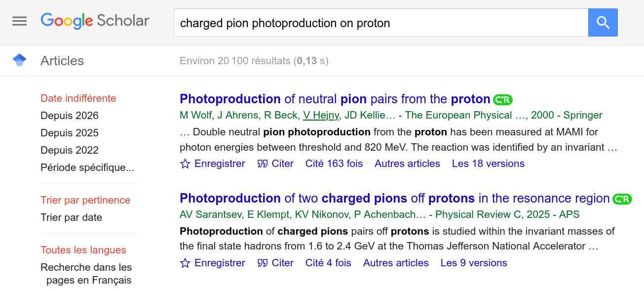View Cité 4 fois citations list
This screenshot has height=291, width=644.
click(x=328, y=263)
